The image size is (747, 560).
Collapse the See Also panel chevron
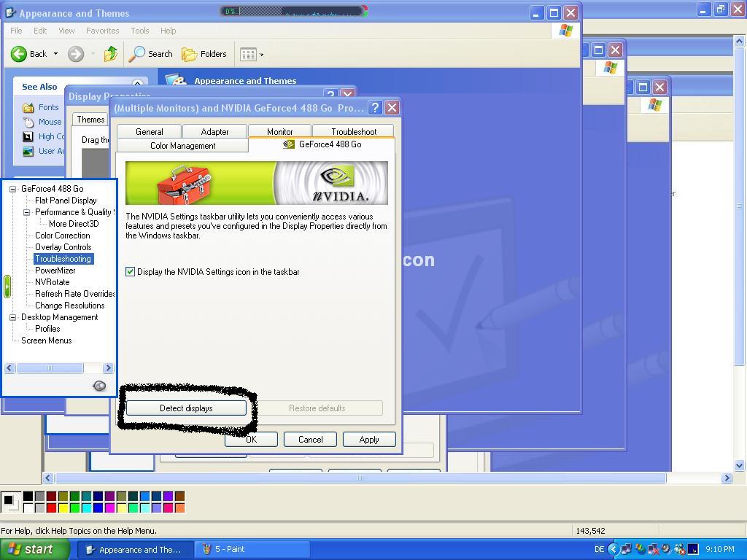coord(137,84)
